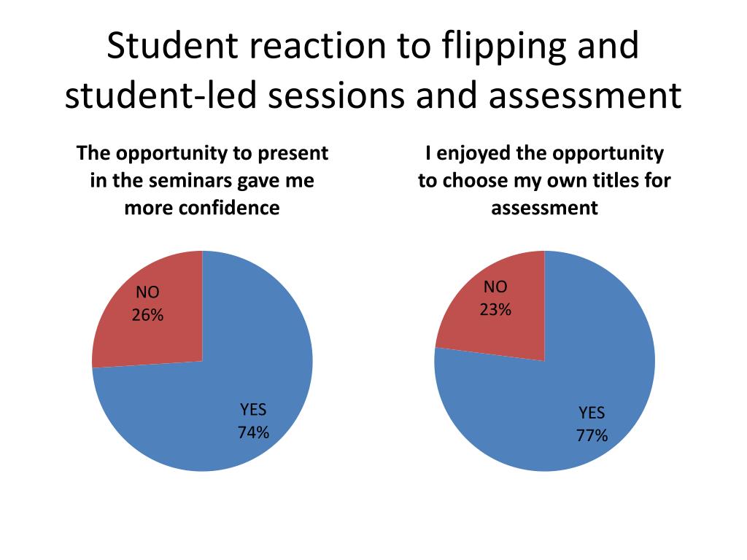Select the NO 23% data label
747x560 pixels.
point(495,298)
